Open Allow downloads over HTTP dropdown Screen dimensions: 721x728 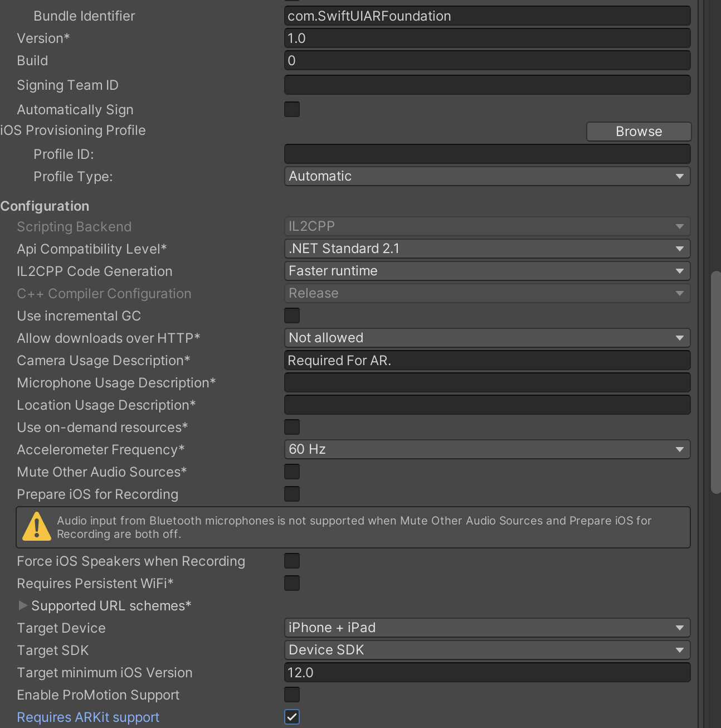pos(487,338)
